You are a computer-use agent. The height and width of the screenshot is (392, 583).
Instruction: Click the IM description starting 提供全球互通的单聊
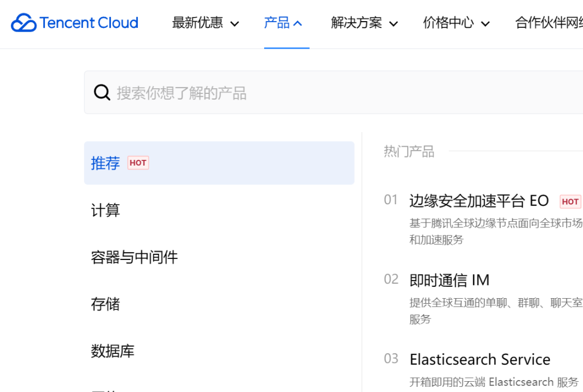(x=496, y=311)
